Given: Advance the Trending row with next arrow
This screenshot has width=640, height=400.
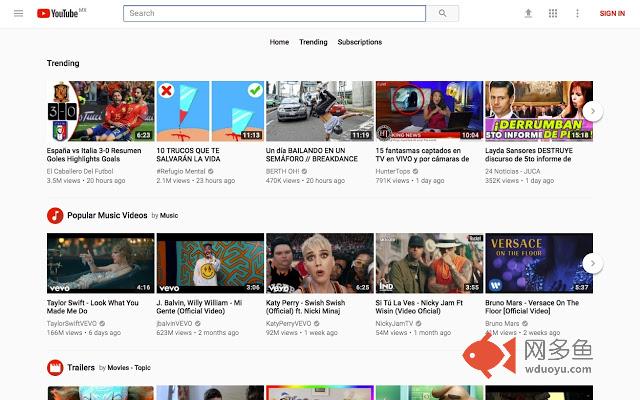Looking at the screenshot, I should click(x=593, y=111).
